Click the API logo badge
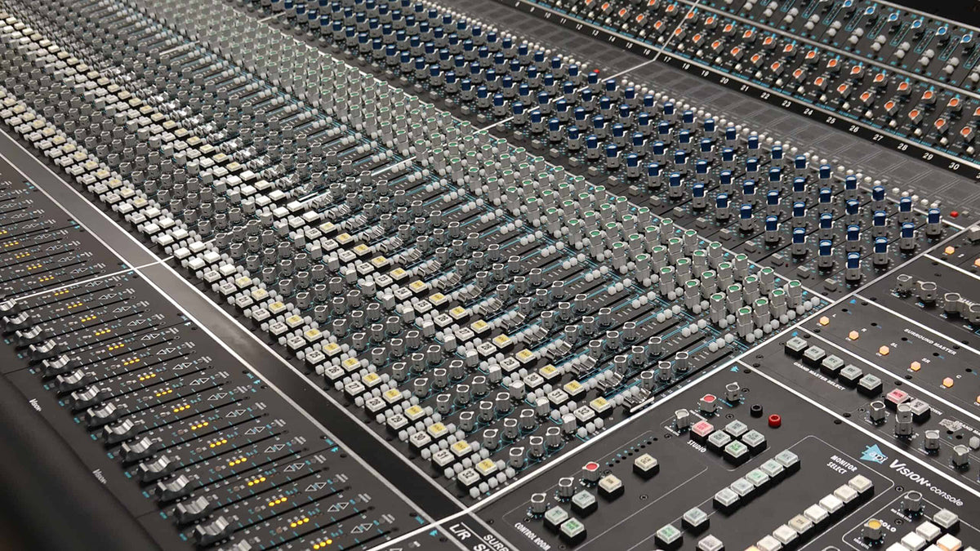 pos(874,454)
